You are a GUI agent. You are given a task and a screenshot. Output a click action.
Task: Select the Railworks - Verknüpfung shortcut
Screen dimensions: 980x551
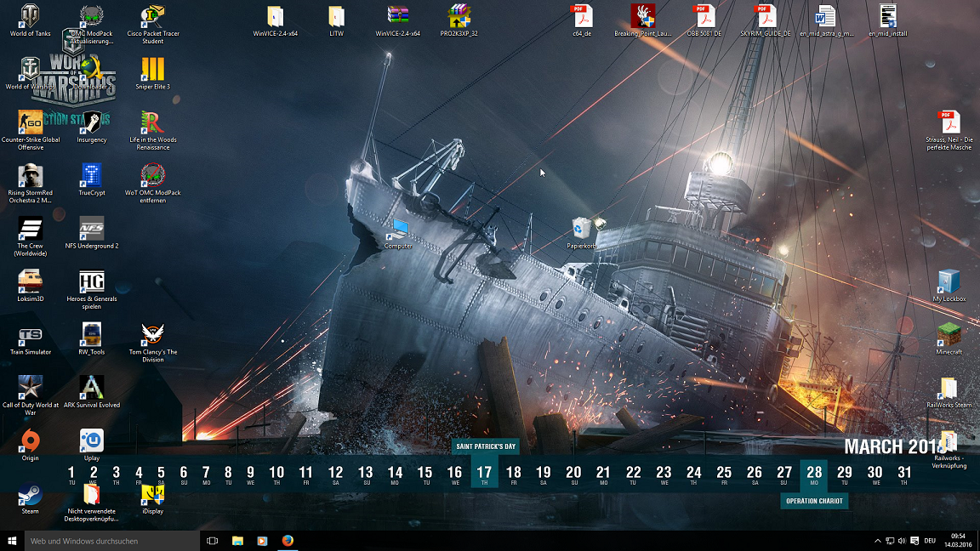click(x=949, y=449)
